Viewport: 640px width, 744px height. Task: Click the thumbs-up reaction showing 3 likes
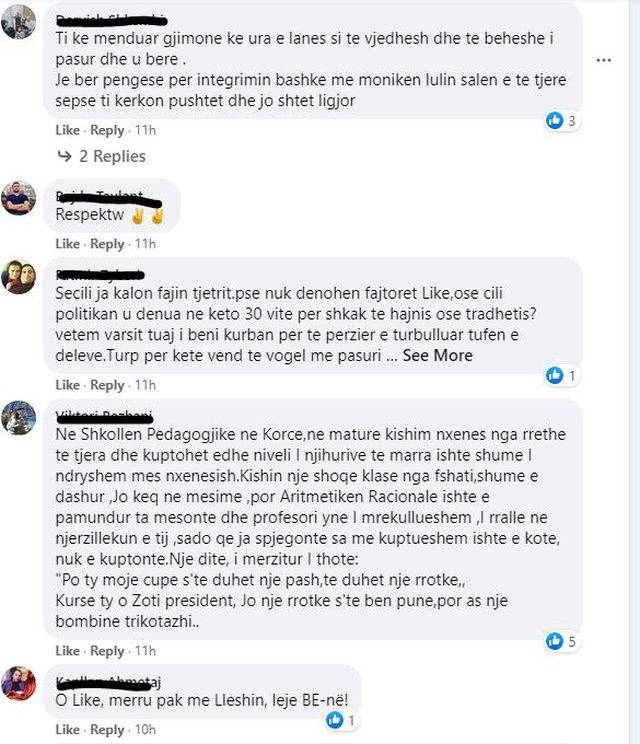(554, 121)
